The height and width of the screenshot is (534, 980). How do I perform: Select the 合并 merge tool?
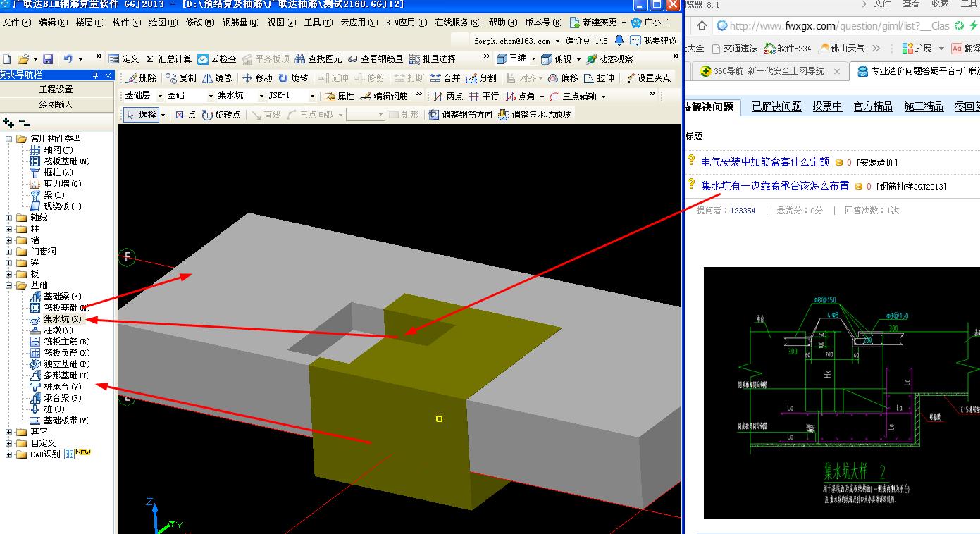click(445, 78)
